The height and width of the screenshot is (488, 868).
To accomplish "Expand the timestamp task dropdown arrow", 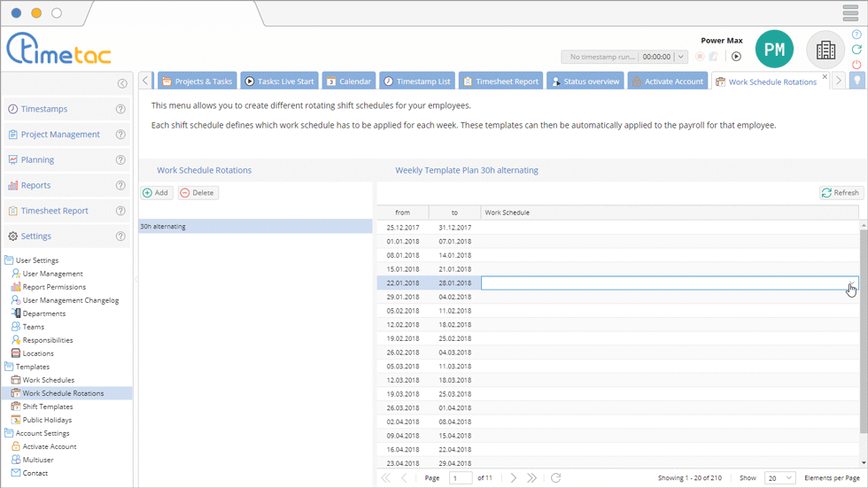I will point(681,57).
